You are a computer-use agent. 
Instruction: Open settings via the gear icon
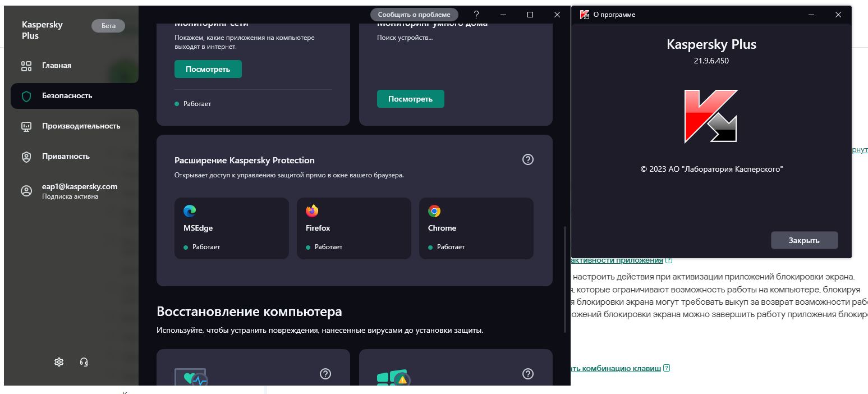coord(59,362)
